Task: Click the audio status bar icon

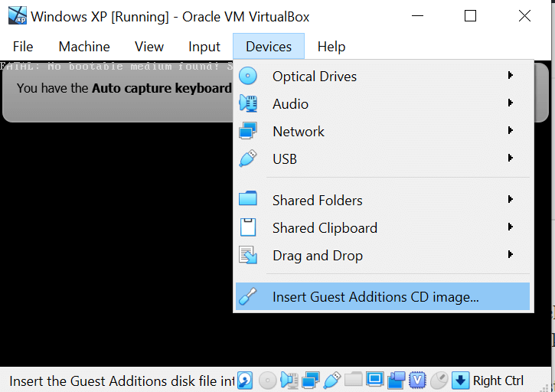Action: pyautogui.click(x=289, y=380)
